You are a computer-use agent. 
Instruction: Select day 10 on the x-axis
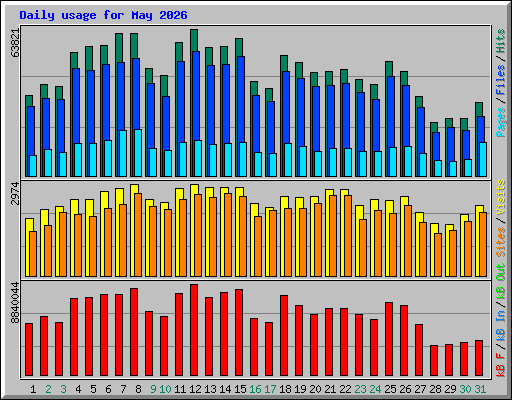point(165,389)
